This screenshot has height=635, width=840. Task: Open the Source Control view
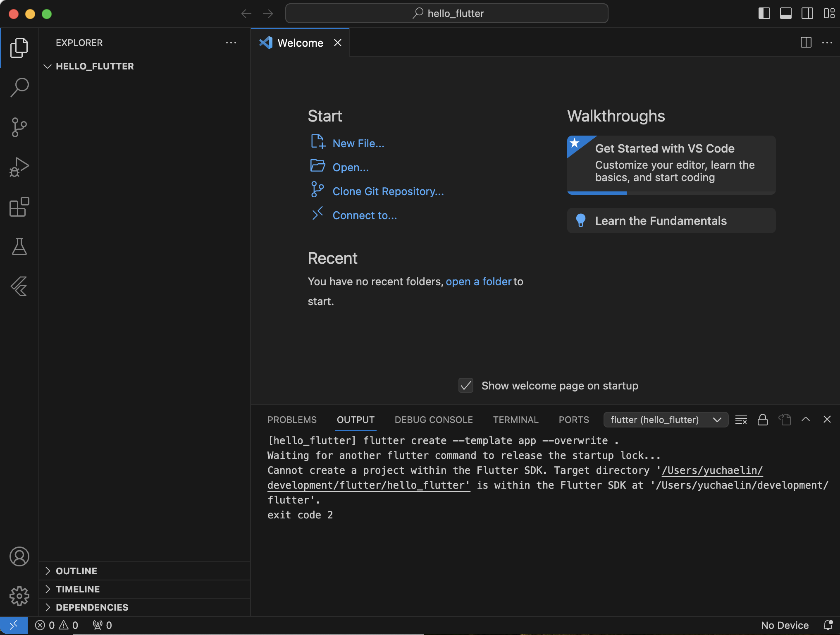point(19,127)
